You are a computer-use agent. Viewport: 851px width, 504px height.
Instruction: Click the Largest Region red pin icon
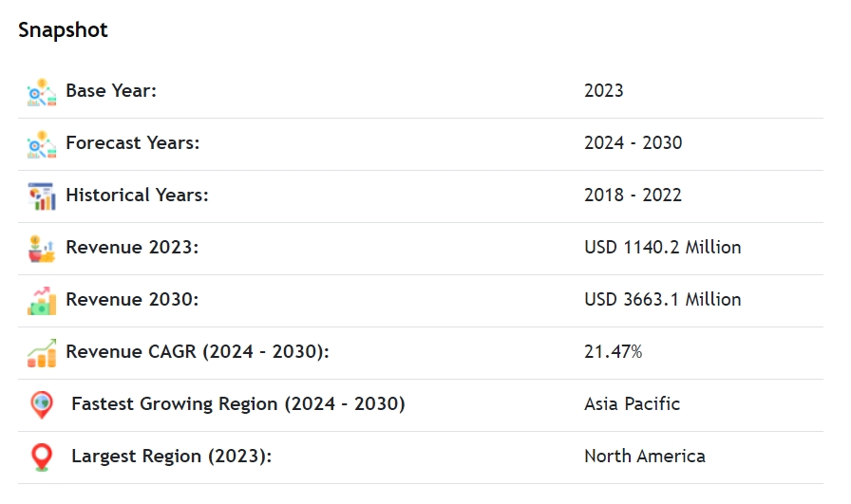[42, 457]
